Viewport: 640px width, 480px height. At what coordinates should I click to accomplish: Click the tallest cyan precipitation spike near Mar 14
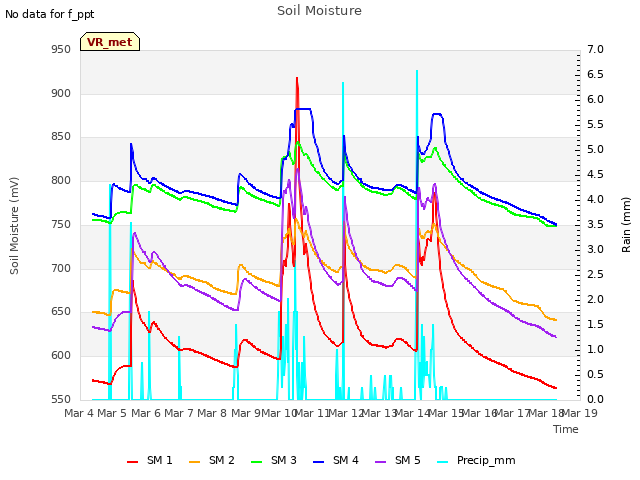[417, 72]
